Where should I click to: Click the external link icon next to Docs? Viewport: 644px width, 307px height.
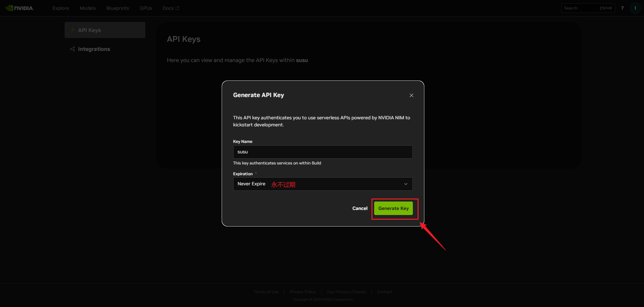[x=177, y=8]
